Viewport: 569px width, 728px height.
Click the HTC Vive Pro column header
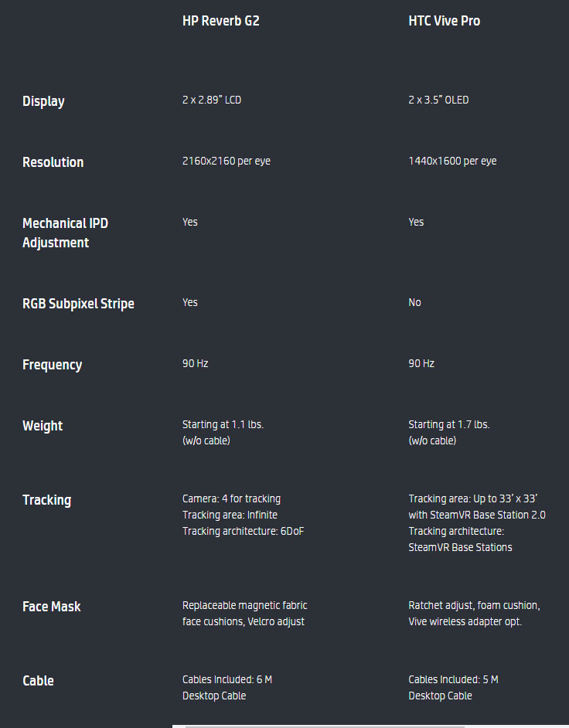[x=444, y=21]
